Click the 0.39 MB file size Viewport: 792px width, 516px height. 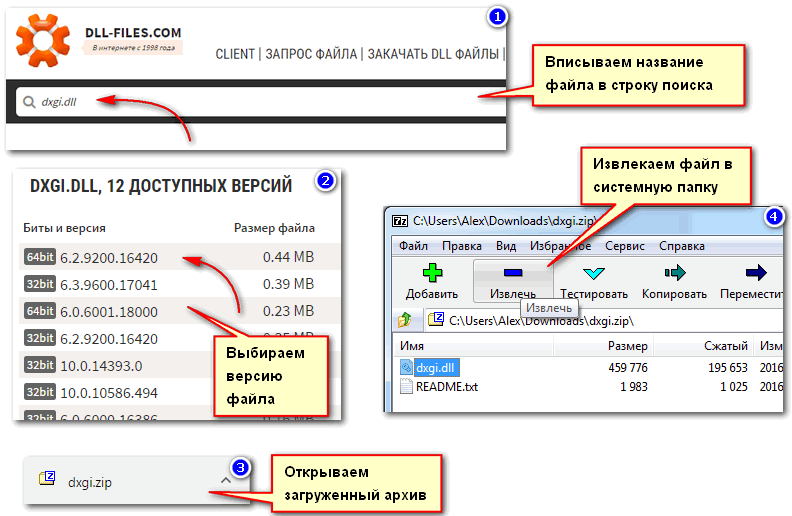(x=288, y=284)
